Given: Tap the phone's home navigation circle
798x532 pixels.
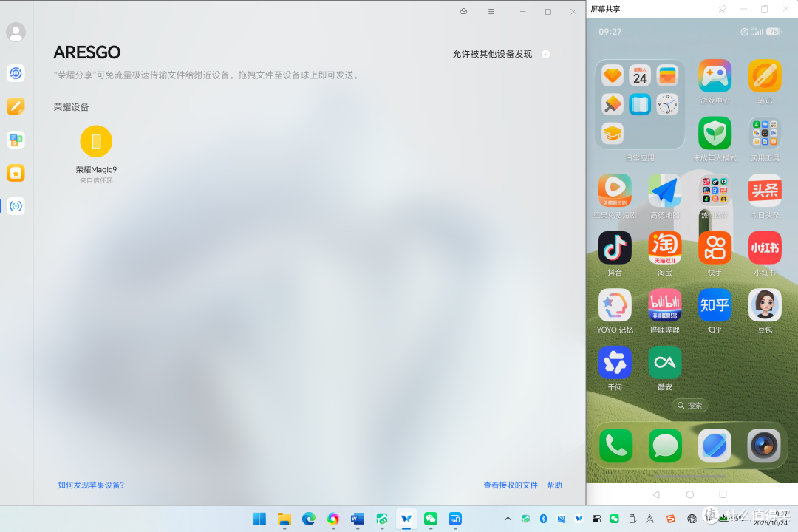Looking at the screenshot, I should 689,494.
